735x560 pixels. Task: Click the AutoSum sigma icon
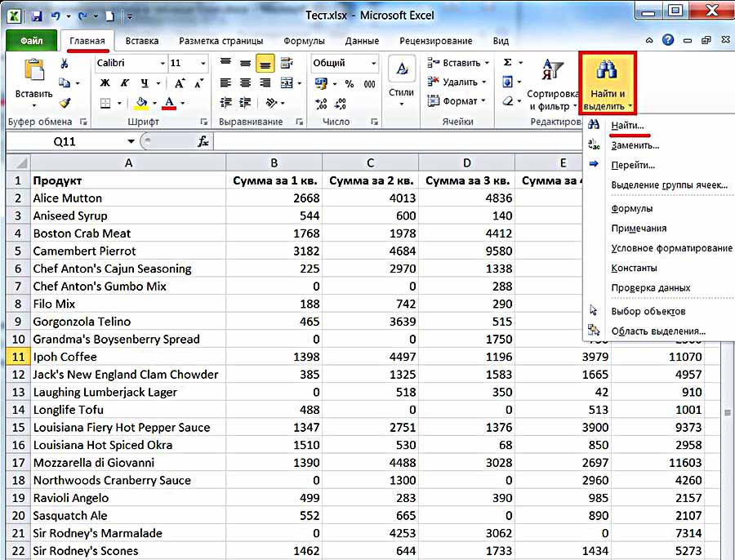pos(507,62)
